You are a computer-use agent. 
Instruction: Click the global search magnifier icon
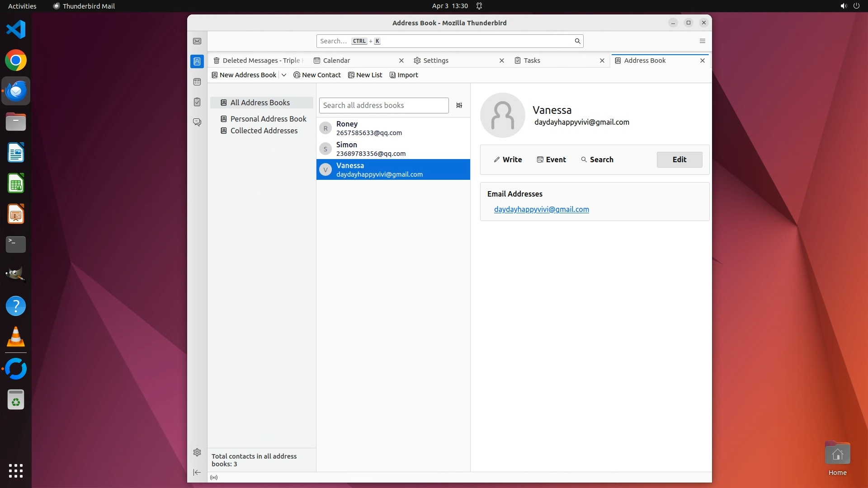click(577, 41)
